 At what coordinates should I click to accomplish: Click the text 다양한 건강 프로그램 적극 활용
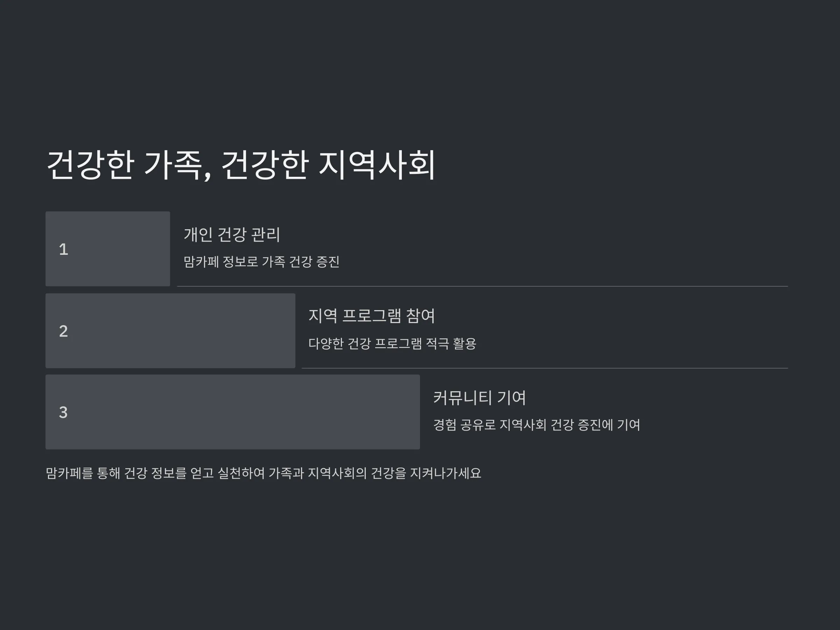(392, 343)
